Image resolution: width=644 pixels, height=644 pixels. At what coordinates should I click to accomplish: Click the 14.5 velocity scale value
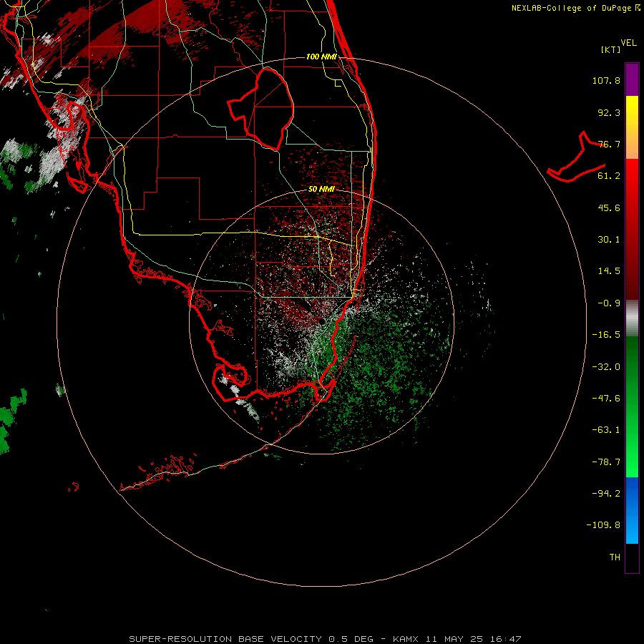click(x=609, y=271)
